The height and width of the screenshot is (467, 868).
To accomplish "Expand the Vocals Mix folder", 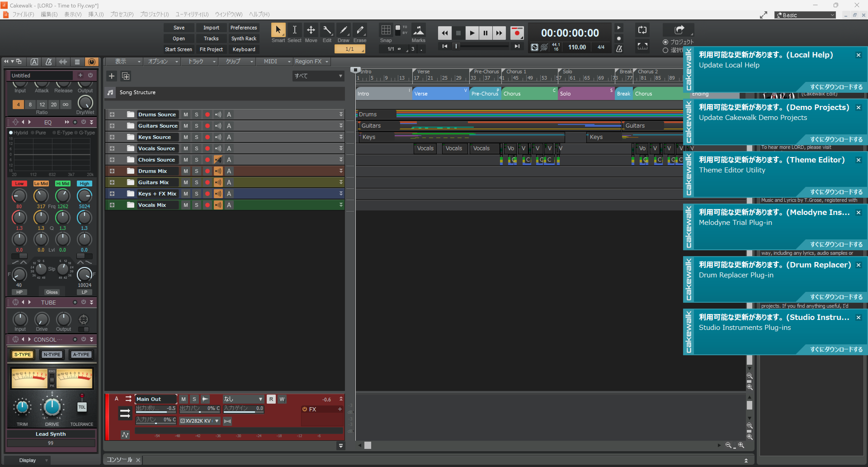I will pyautogui.click(x=112, y=205).
